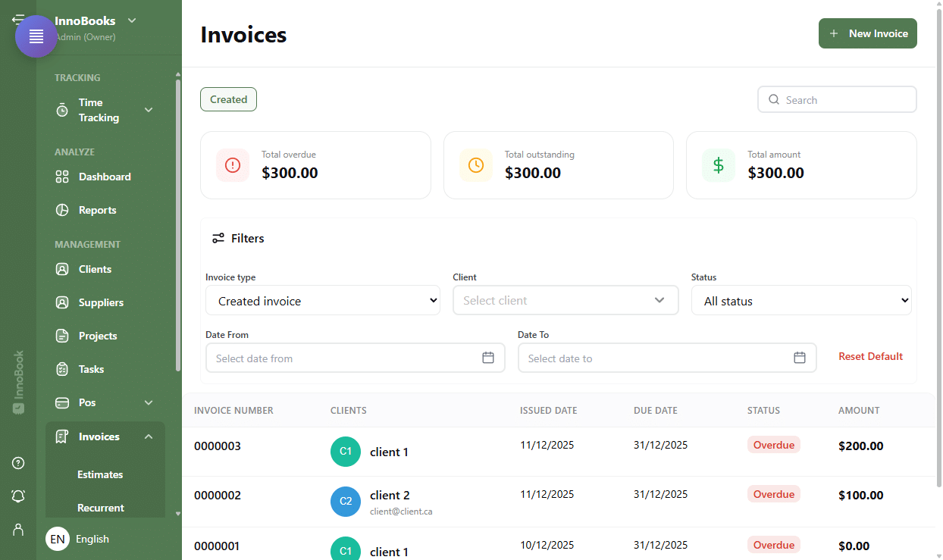Click the Suppliers contact icon

(x=62, y=302)
